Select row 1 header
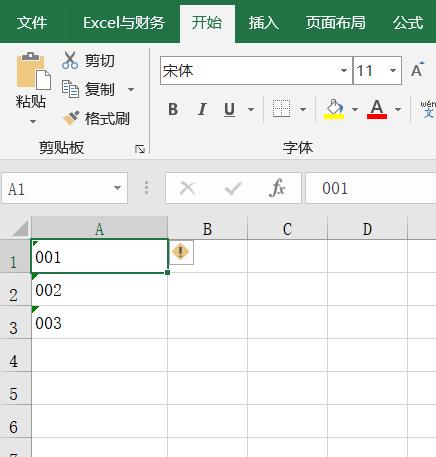This screenshot has height=457, width=436. 15,256
